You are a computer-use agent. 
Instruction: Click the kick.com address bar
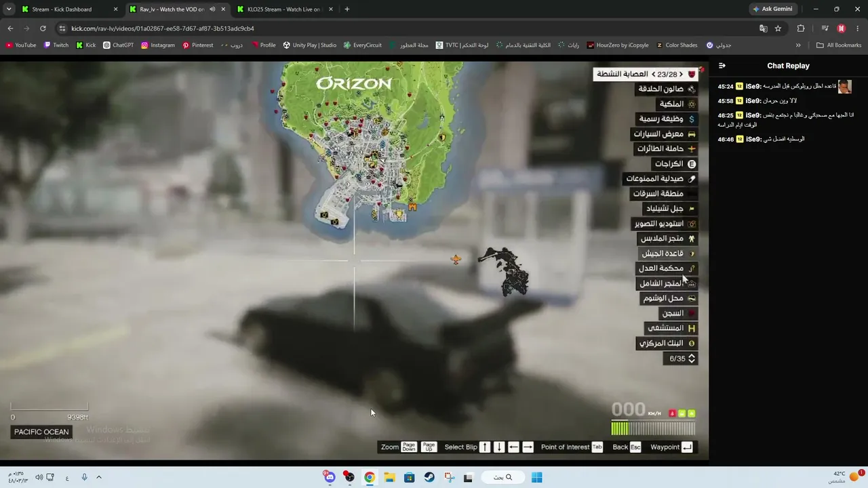407,28
